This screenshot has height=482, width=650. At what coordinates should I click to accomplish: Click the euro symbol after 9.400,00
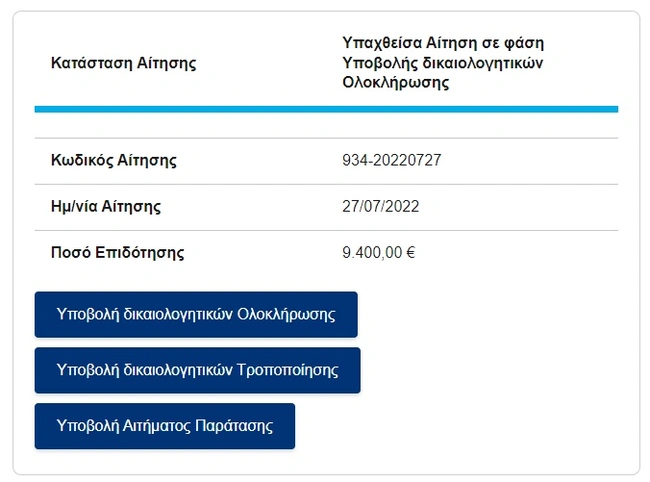click(411, 253)
